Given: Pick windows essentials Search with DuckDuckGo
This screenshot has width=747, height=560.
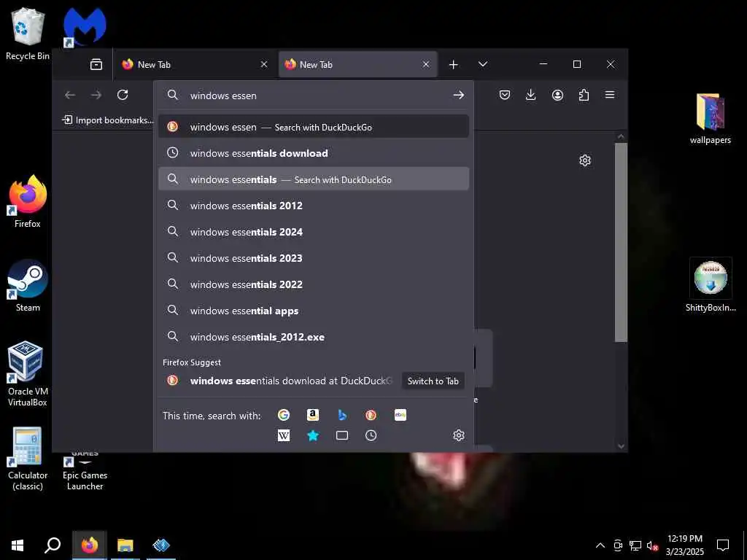Looking at the screenshot, I should (314, 179).
